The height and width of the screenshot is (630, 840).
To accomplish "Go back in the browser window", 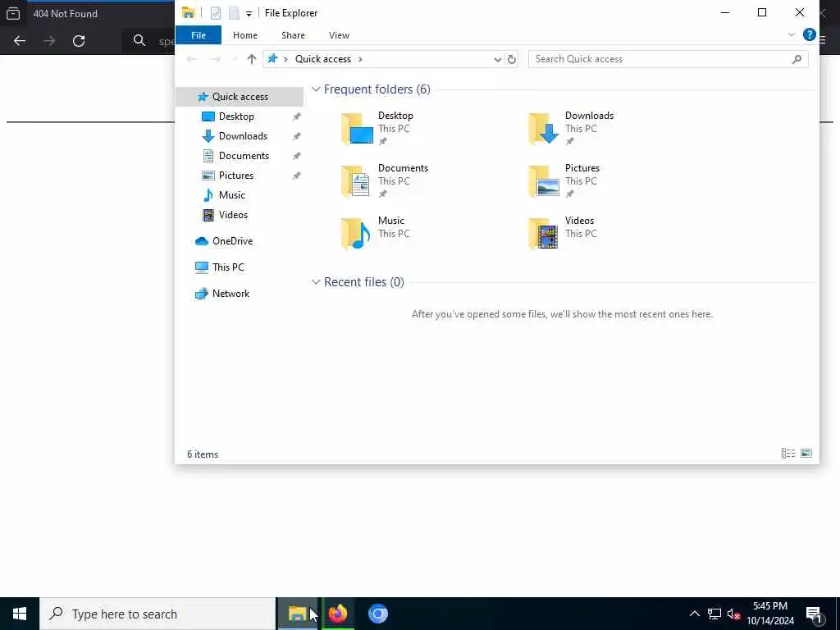I will pos(20,41).
